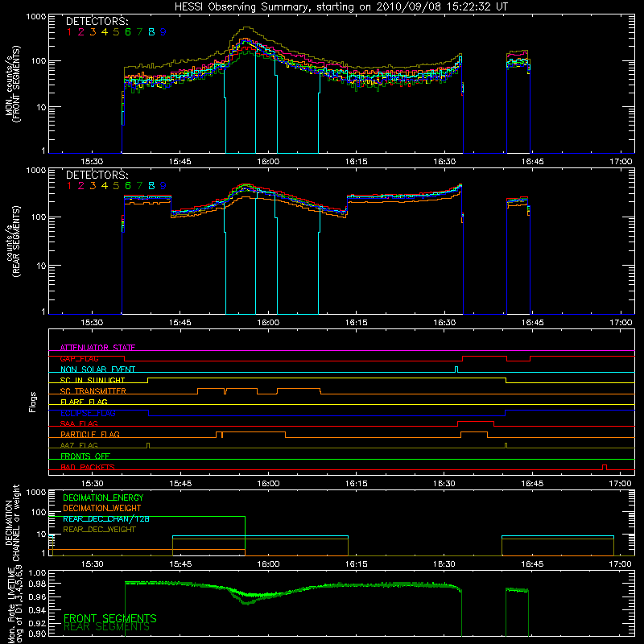Screen dimensions: 644x644
Task: Click the 0.90 tick on livetime axis
Action: [x=38, y=634]
